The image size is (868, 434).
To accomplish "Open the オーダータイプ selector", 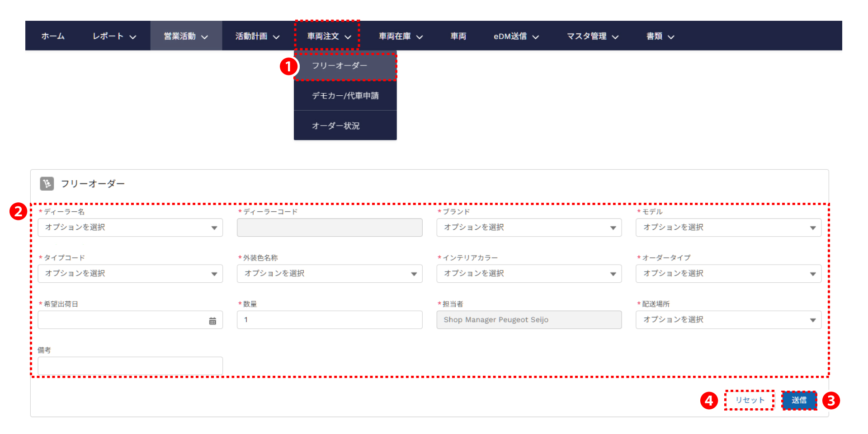I will pos(728,274).
